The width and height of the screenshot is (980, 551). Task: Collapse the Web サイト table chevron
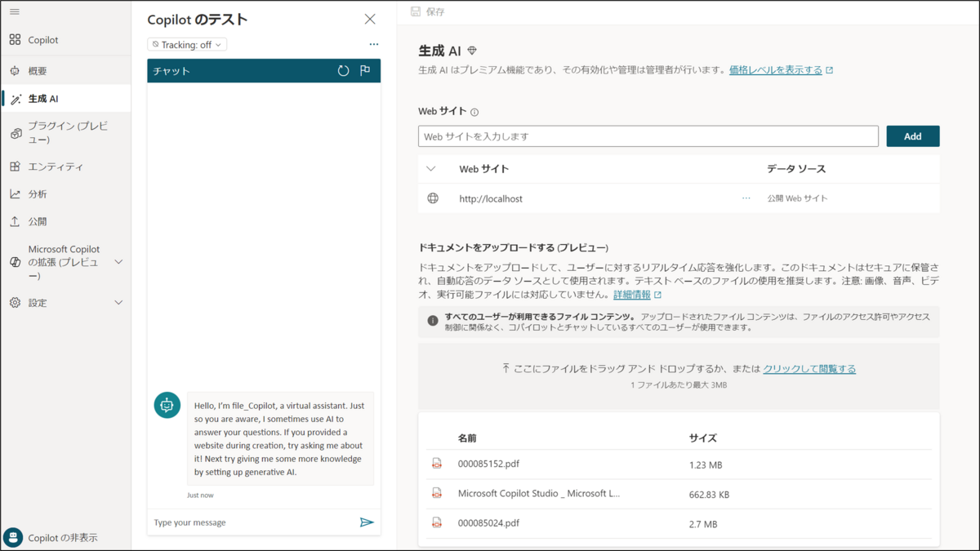(x=431, y=169)
